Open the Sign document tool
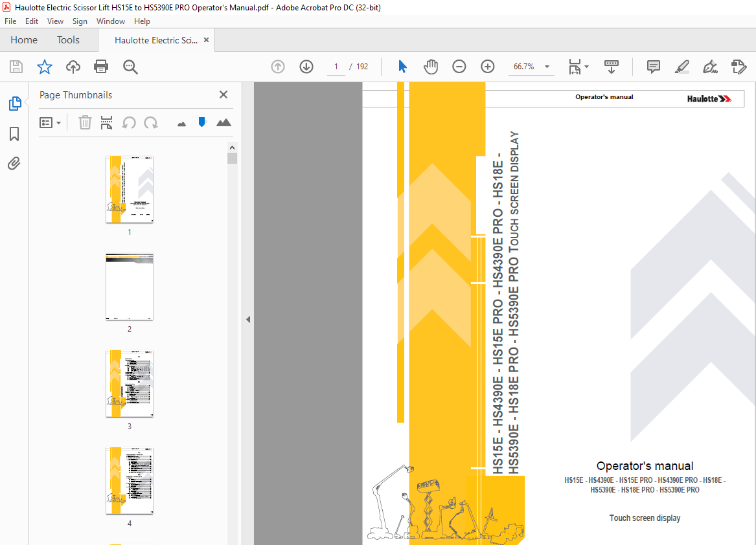 [x=710, y=67]
